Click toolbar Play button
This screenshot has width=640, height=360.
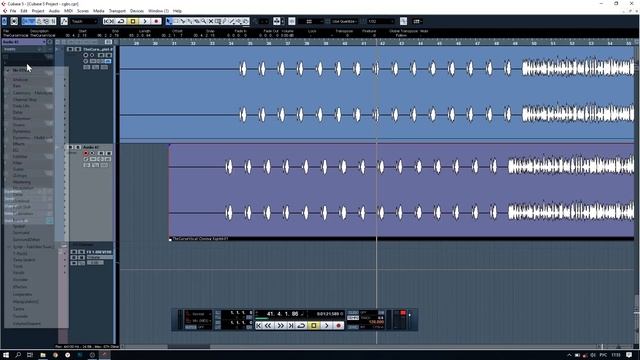(x=144, y=21)
